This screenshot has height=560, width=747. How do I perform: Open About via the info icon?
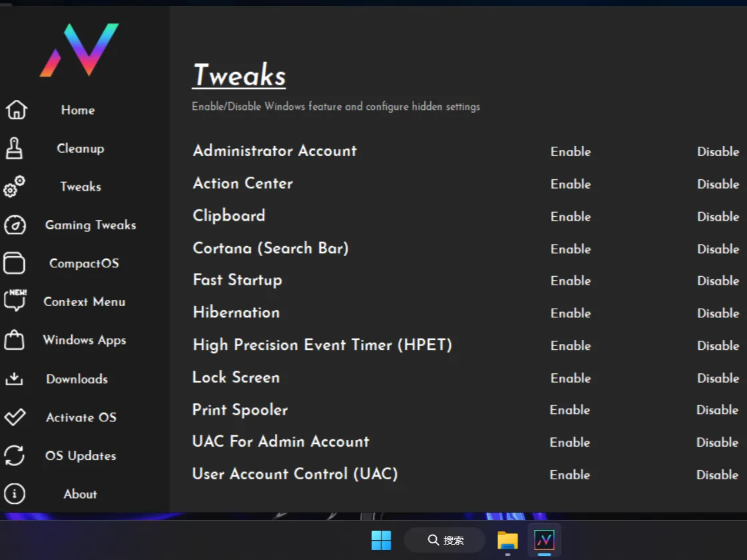15,494
